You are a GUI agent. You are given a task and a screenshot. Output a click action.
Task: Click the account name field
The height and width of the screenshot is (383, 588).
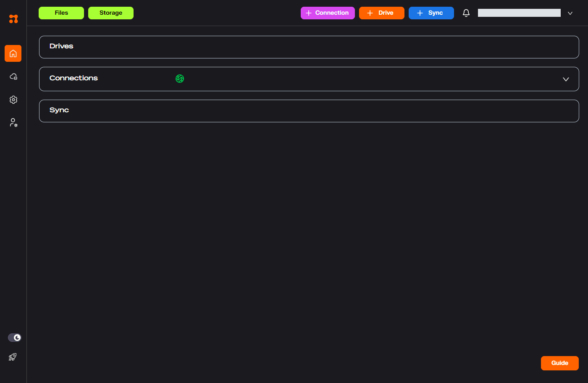pos(519,13)
